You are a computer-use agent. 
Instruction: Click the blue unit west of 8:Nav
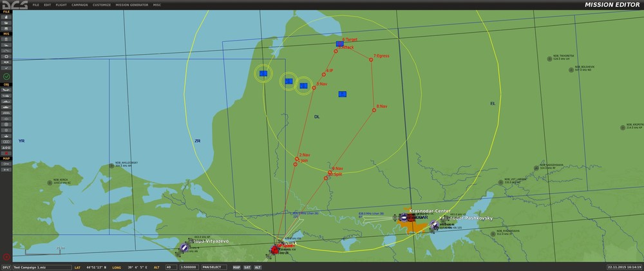click(x=343, y=94)
